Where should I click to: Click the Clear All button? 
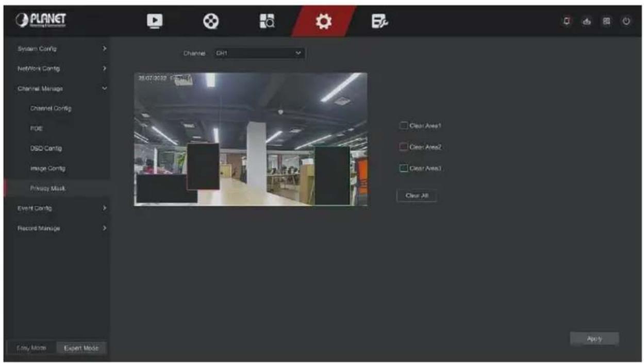(417, 196)
